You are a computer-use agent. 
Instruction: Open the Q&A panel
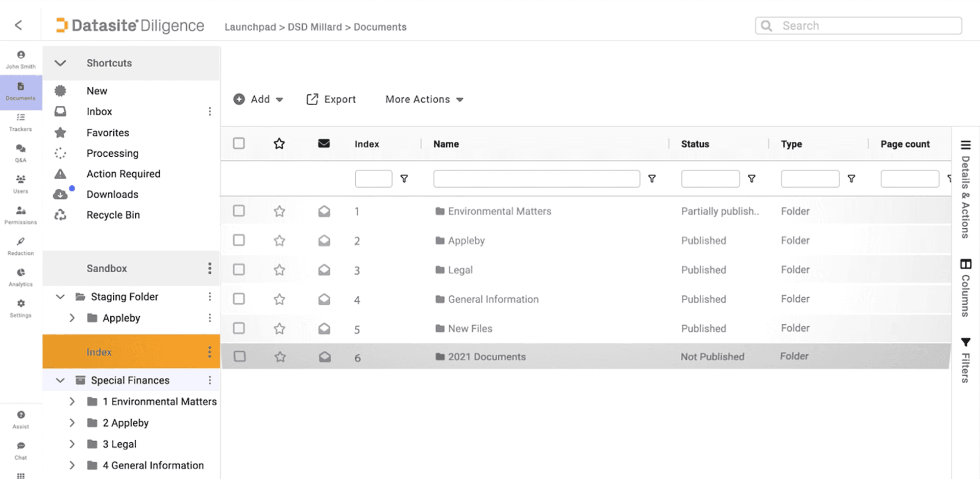coord(20,153)
